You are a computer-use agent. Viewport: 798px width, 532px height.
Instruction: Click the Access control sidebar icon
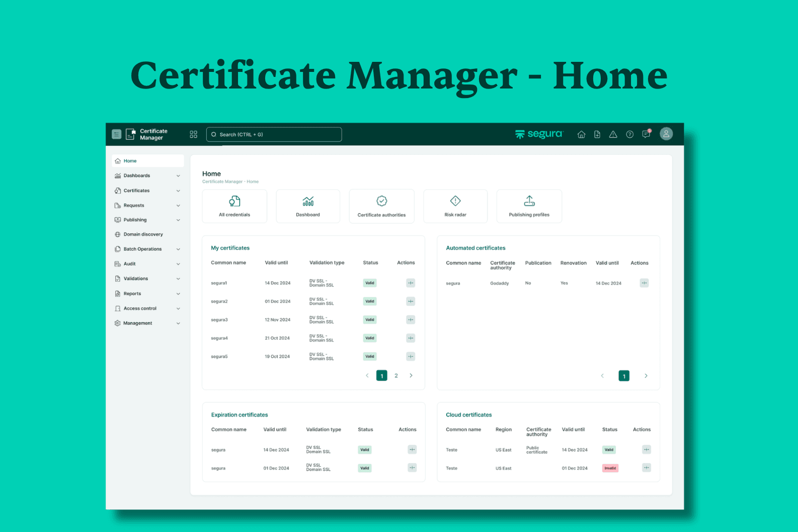pos(118,308)
